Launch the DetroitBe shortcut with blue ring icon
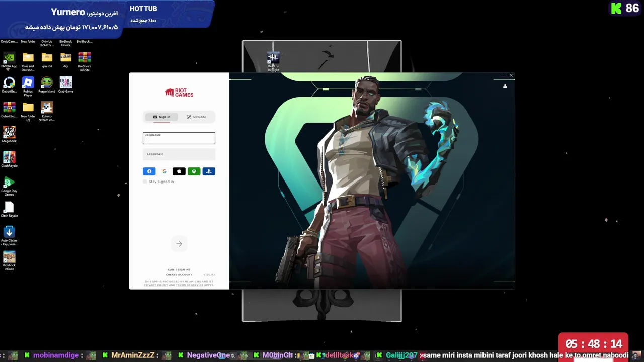 [9, 85]
